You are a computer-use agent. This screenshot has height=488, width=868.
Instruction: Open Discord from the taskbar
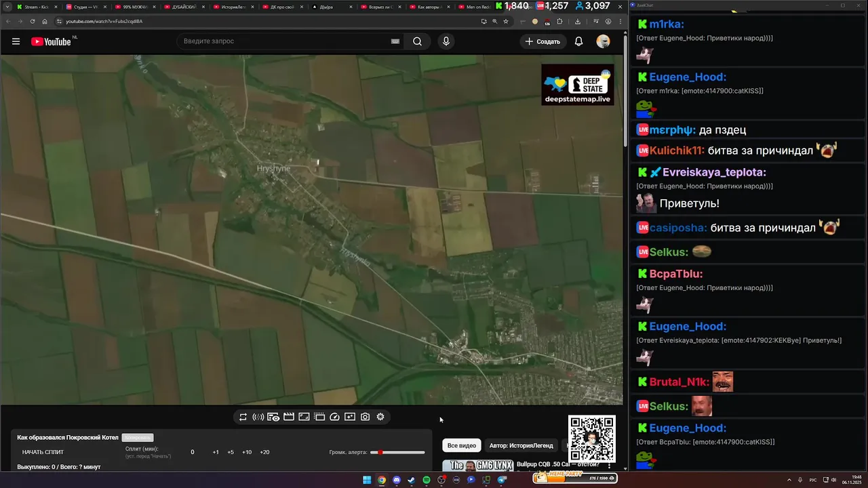[397, 480]
